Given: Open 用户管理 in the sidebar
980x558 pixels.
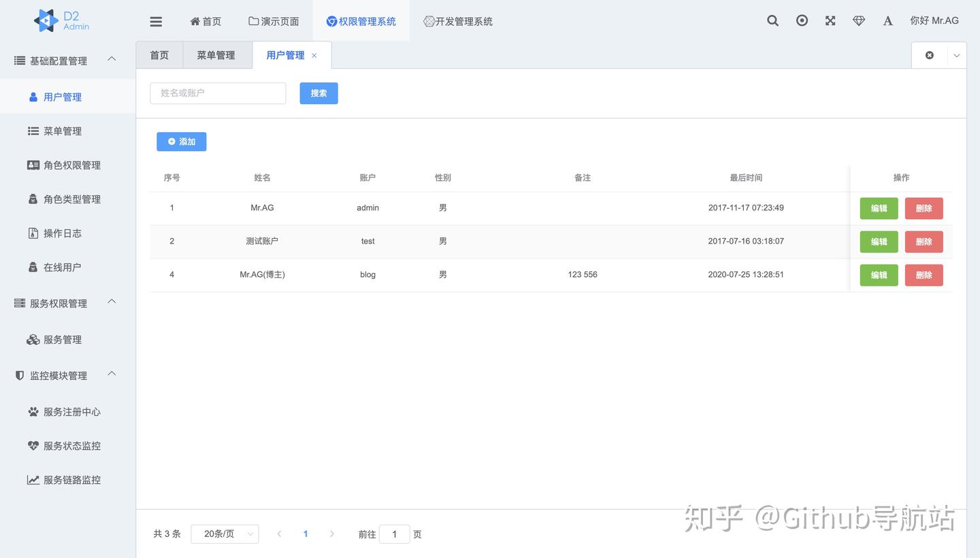Looking at the screenshot, I should coord(68,97).
